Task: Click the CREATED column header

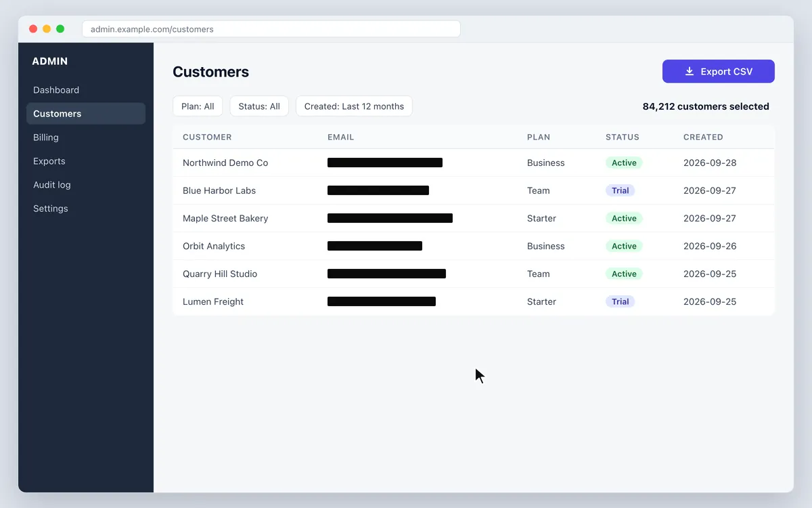Action: (x=703, y=137)
